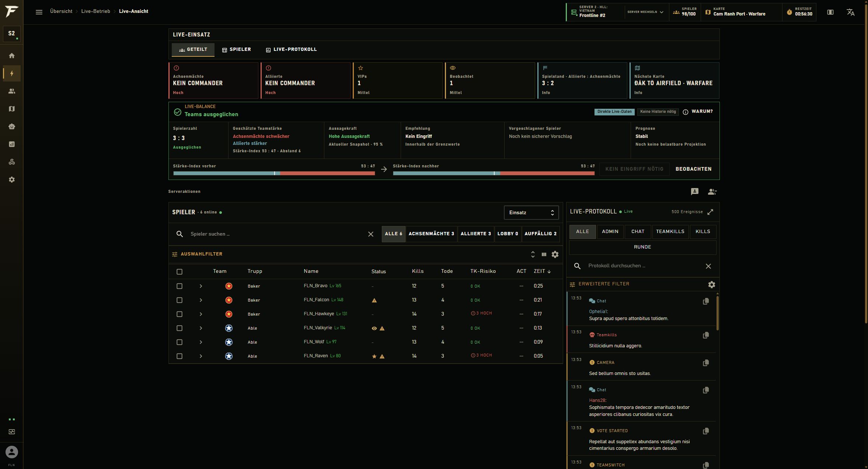Focus the Protokoll durchsuchen search field
The height and width of the screenshot is (469, 868).
(x=643, y=266)
